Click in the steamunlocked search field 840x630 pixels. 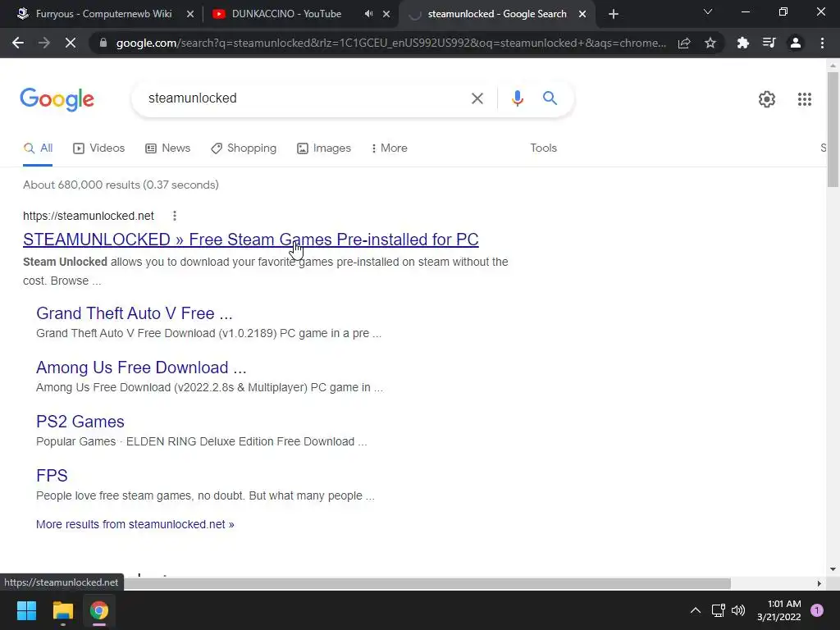coord(305,98)
